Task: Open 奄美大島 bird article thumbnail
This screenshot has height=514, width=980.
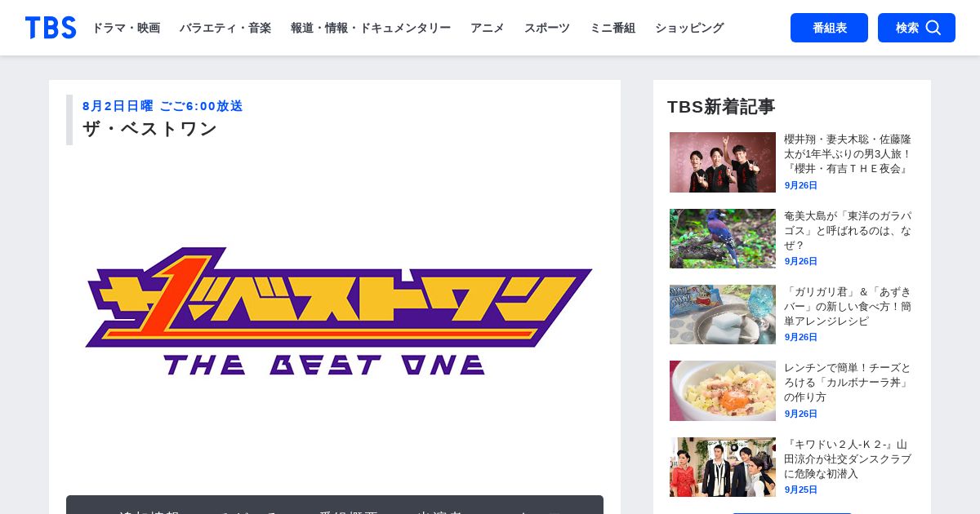Action: click(x=723, y=238)
